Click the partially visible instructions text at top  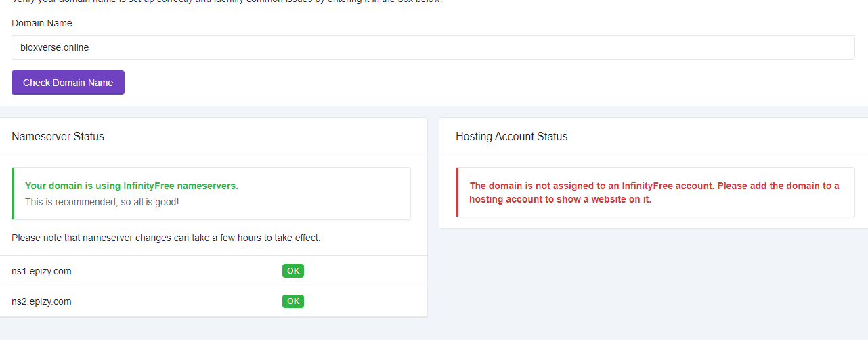tap(227, 1)
